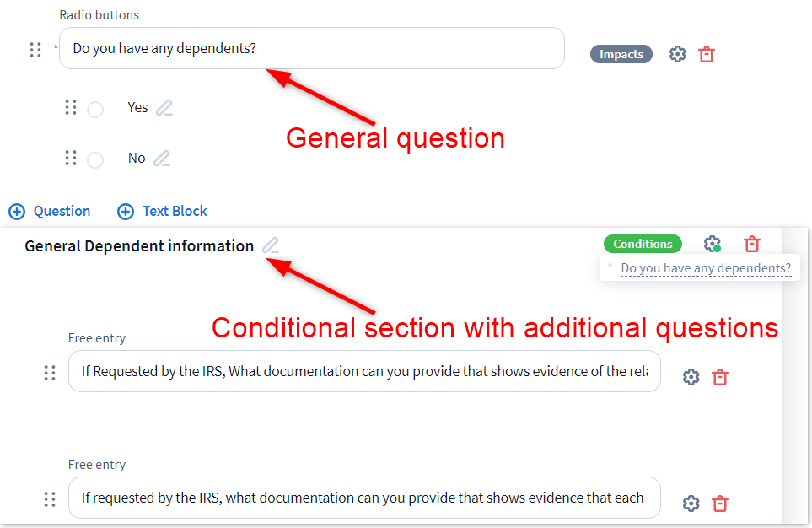Open General Dependent information section settings gear

[712, 244]
